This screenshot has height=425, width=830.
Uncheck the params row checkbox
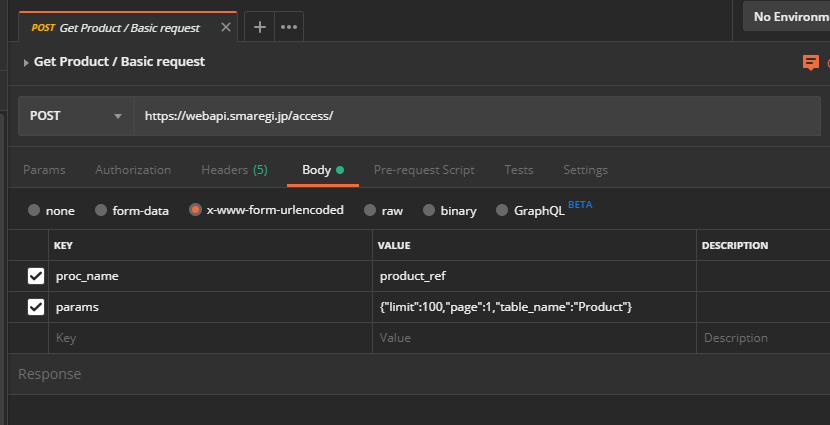click(36, 307)
